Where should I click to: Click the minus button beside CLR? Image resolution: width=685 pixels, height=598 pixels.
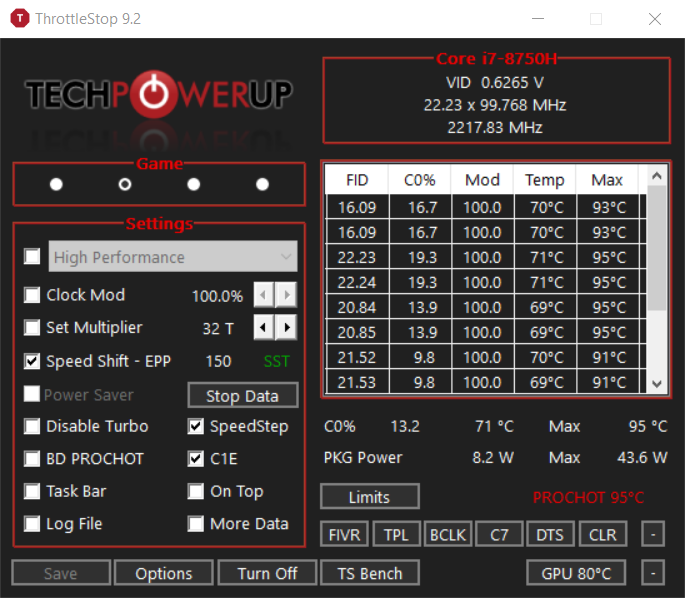pyautogui.click(x=653, y=534)
